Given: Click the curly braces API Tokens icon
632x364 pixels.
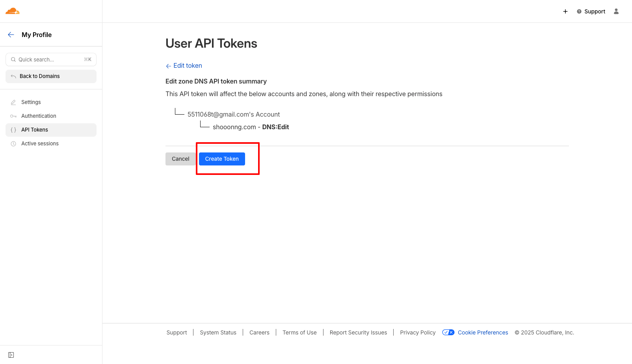Looking at the screenshot, I should 13,130.
